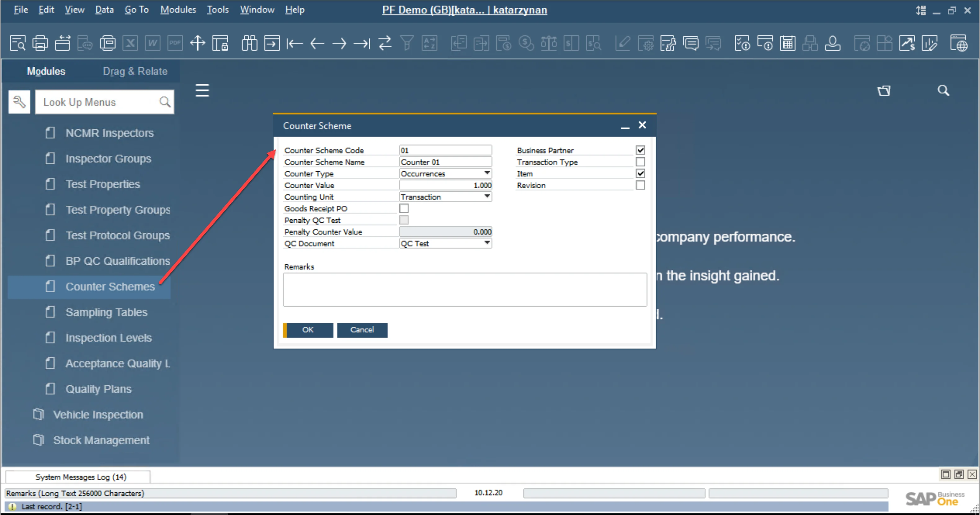Enable the Transaction Type checkbox
This screenshot has height=515, width=980.
click(640, 162)
